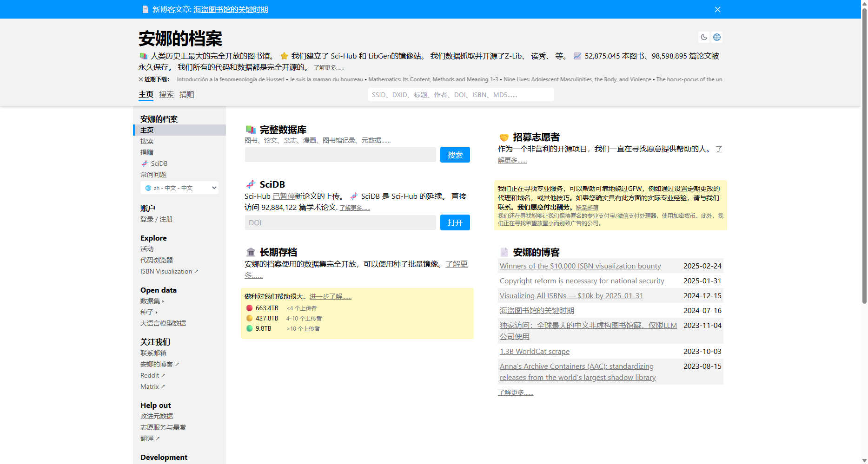Screen dimensions: 868x464
Task: Click the yellow 427.8TB seeder indicator
Action: click(250, 318)
